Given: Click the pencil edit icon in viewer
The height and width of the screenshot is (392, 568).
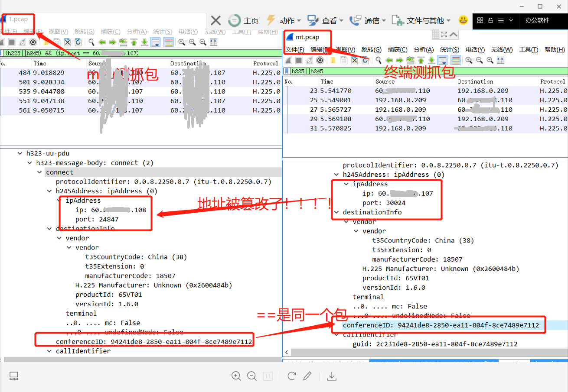Looking at the screenshot, I should (x=307, y=376).
